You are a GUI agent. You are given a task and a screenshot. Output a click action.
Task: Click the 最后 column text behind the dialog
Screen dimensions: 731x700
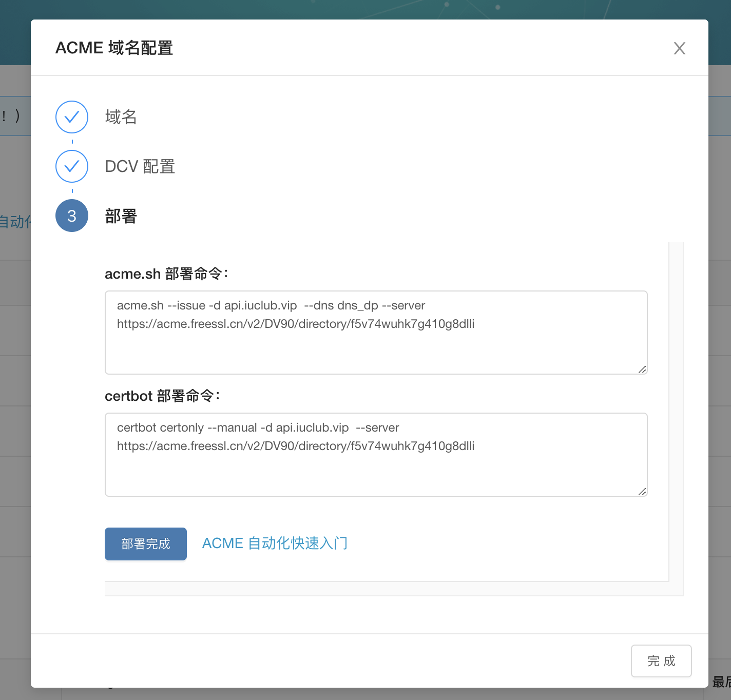721,682
